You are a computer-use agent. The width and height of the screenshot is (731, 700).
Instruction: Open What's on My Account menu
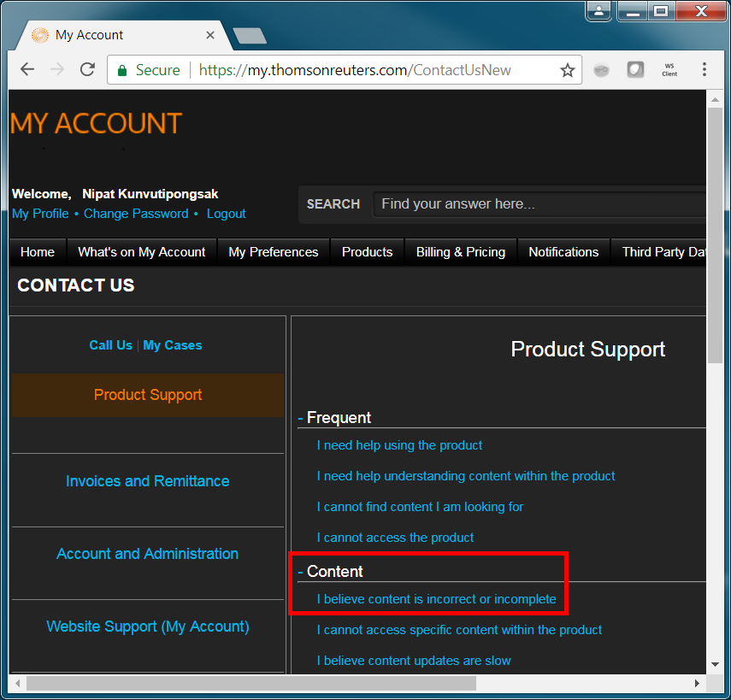click(x=142, y=252)
